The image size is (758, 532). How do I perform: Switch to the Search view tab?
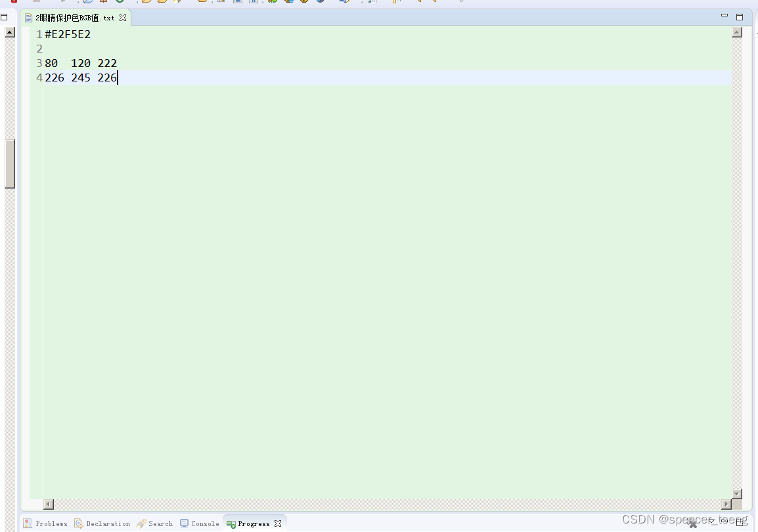point(155,523)
